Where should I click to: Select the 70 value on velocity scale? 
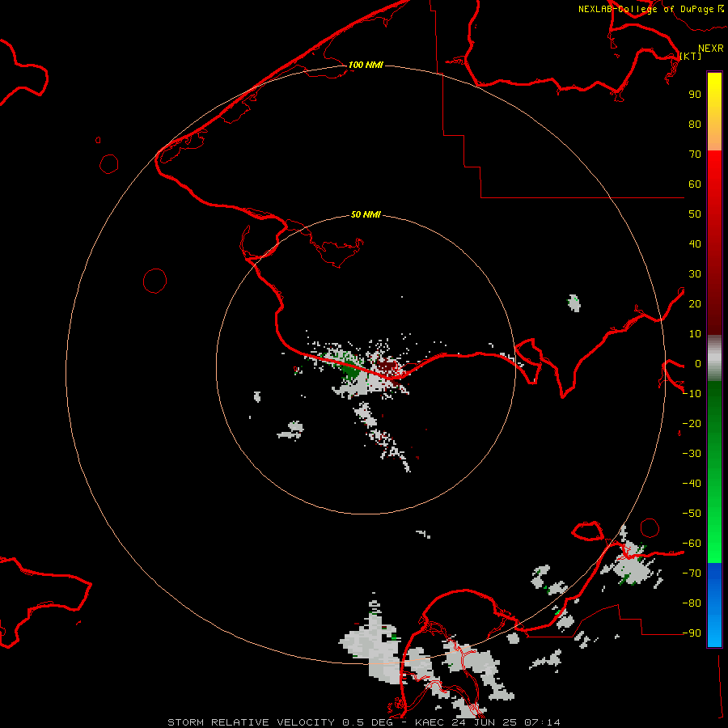coord(695,154)
